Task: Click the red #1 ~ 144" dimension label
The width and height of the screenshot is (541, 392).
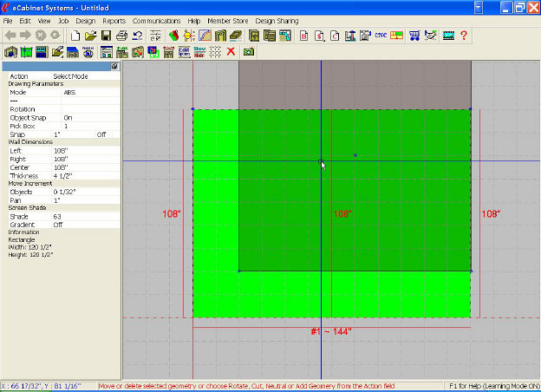Action: click(x=331, y=331)
